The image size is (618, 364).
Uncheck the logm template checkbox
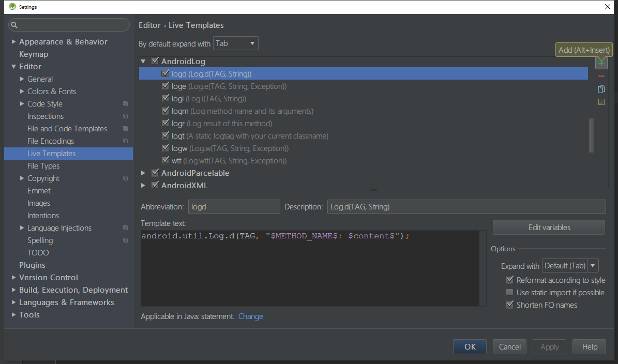tap(165, 110)
